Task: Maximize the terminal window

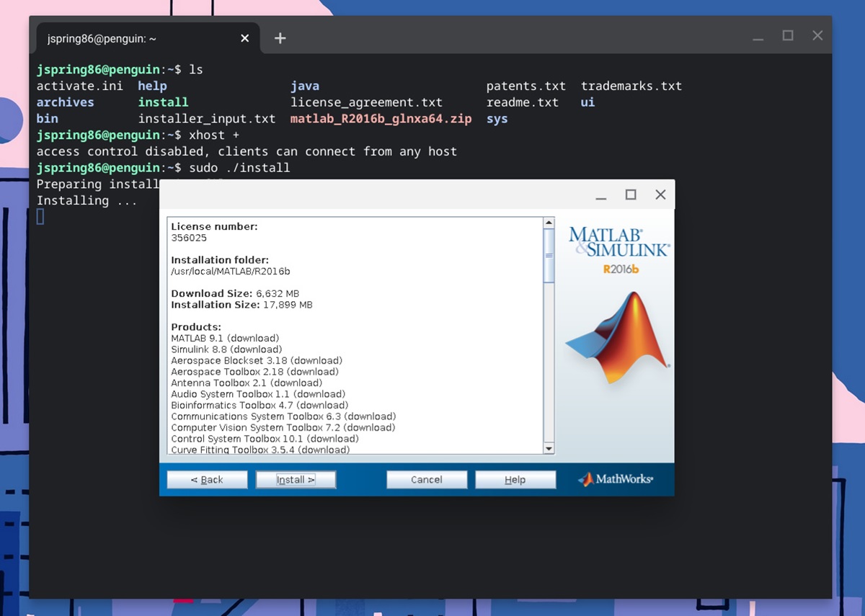Action: [x=788, y=35]
